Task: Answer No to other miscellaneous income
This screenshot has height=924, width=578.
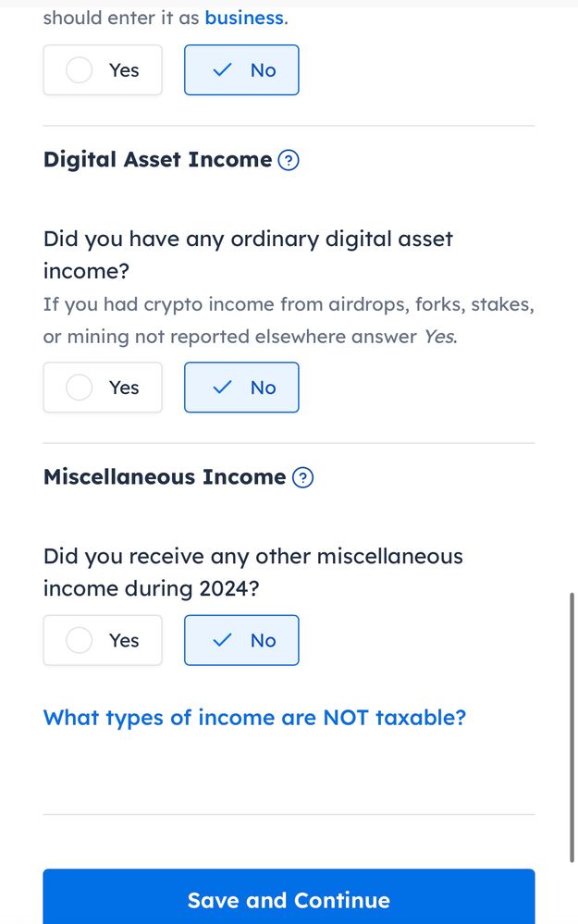Action: (x=241, y=640)
